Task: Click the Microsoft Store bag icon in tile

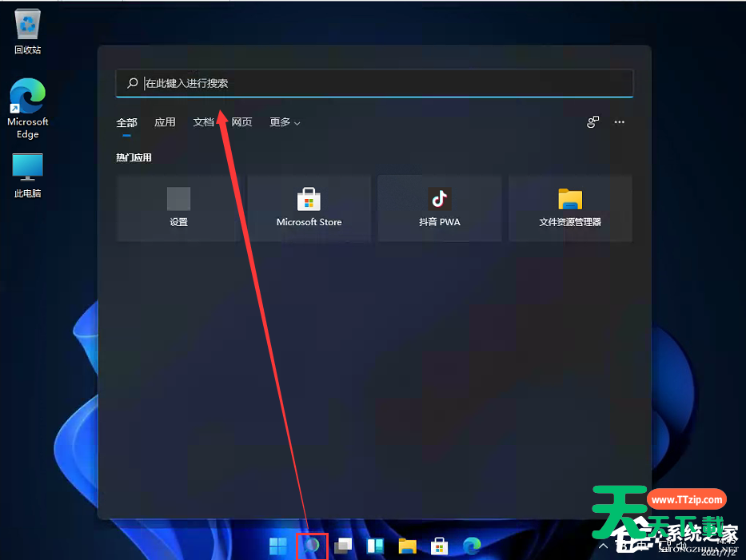Action: tap(309, 199)
